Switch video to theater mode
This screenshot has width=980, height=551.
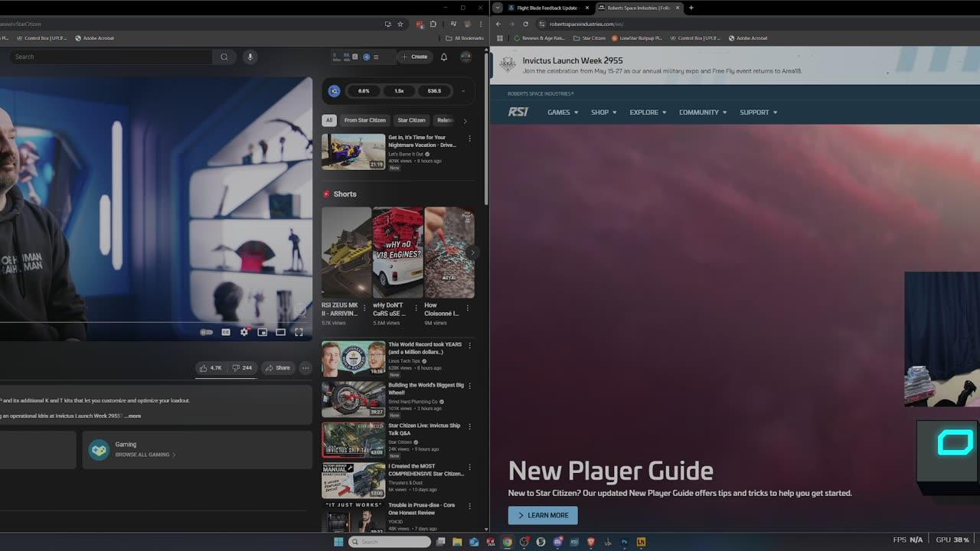point(281,332)
